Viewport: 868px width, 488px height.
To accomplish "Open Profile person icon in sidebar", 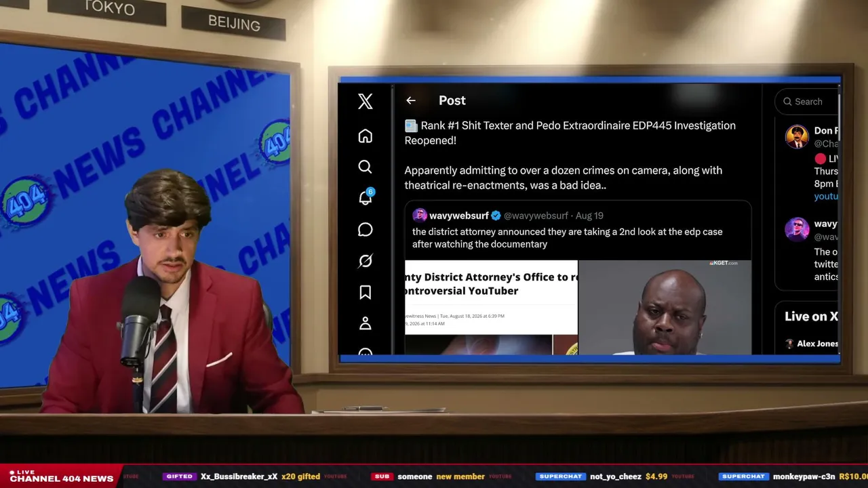I will pyautogui.click(x=366, y=323).
